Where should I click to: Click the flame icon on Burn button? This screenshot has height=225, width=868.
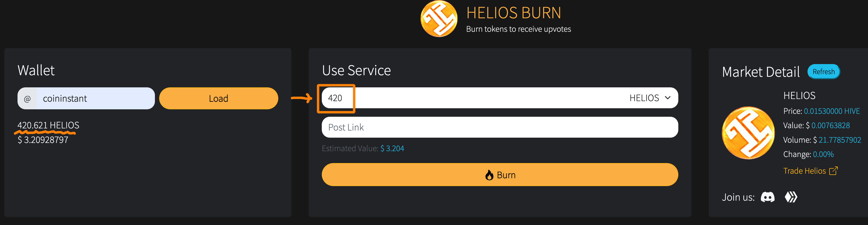coord(489,175)
